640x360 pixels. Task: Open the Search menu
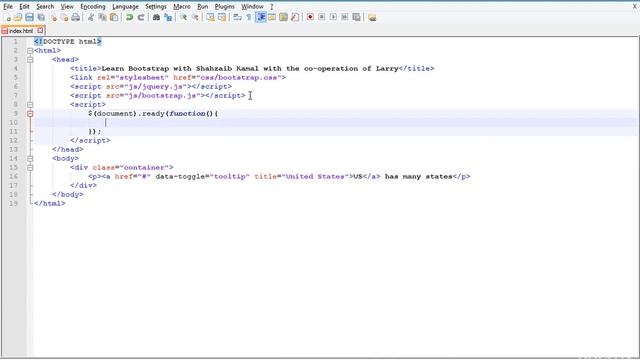(x=45, y=7)
